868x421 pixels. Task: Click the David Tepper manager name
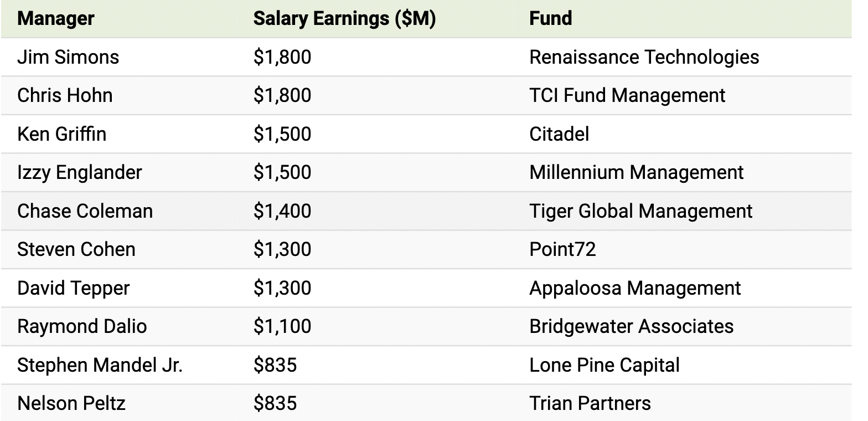[73, 288]
